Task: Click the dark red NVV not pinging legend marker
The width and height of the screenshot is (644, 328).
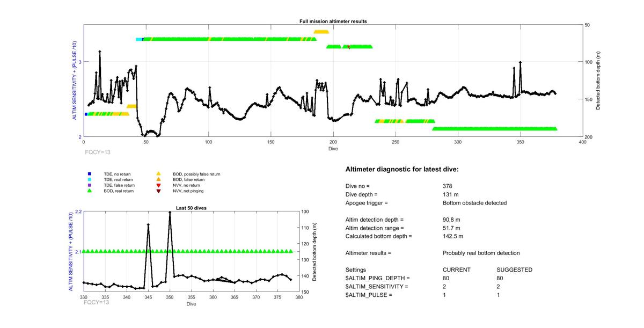Action: (159, 191)
